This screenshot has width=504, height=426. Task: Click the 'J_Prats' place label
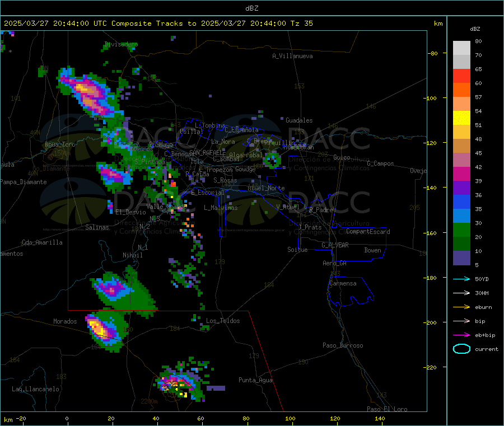tap(310, 227)
